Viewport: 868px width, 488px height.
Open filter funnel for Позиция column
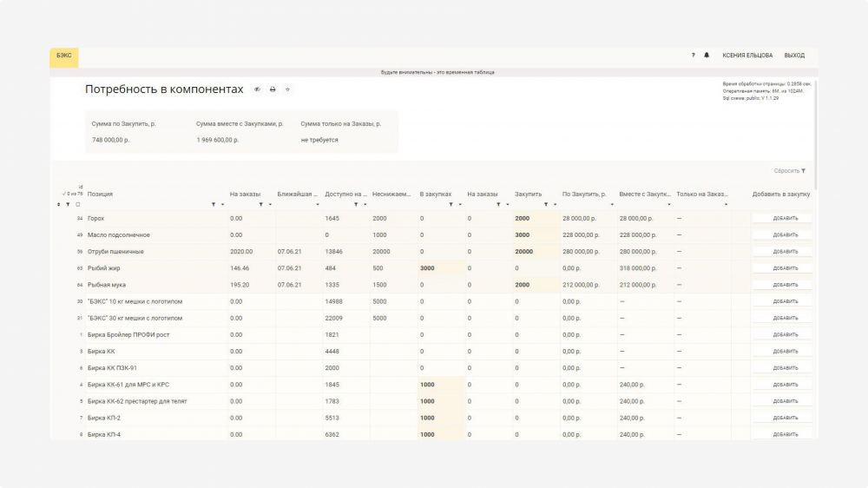(214, 204)
